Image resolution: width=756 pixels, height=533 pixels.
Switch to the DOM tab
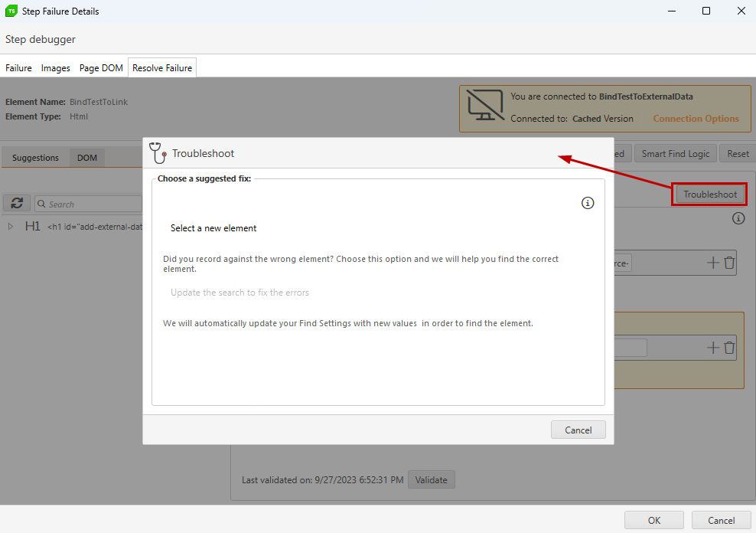tap(86, 158)
